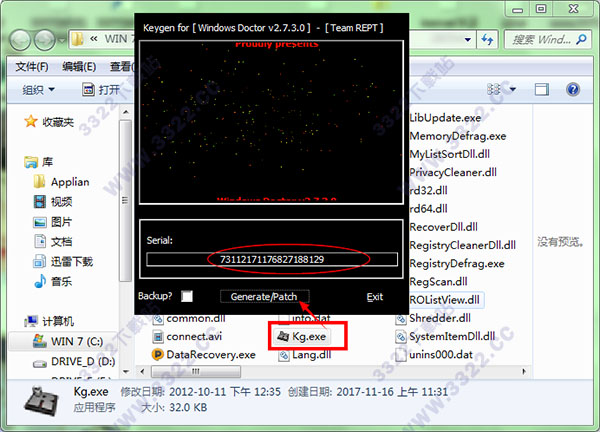The height and width of the screenshot is (432, 600).
Task: Click the common.dll file icon
Action: coord(158,319)
